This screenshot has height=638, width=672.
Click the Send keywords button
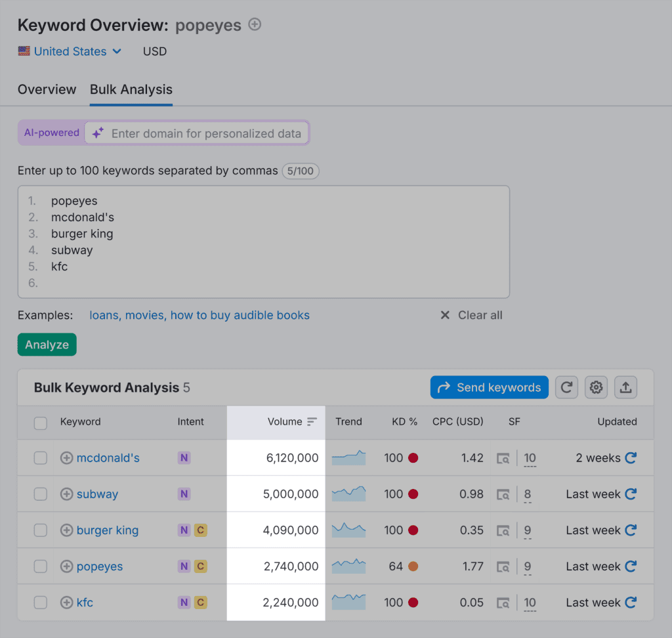coord(489,387)
